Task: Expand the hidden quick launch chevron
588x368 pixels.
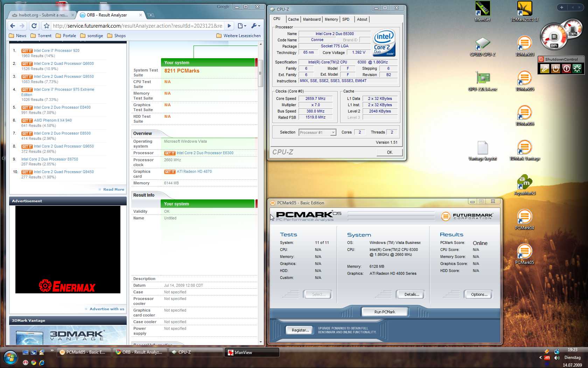Action: [52, 350]
